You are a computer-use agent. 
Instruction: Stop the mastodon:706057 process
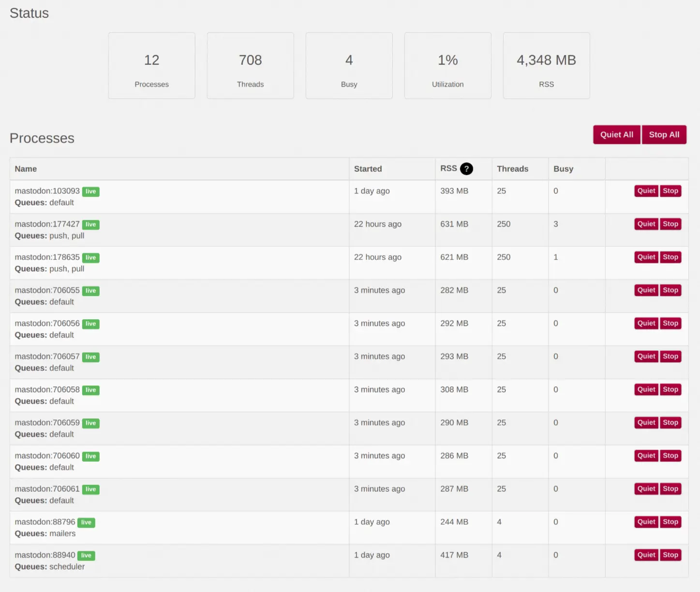[670, 356]
